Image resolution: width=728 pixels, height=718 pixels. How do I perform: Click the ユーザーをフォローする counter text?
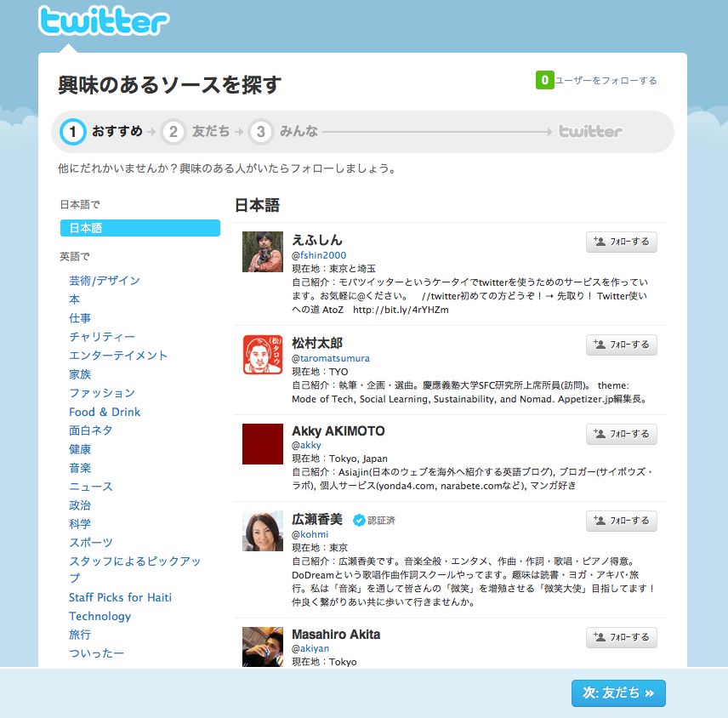pos(606,80)
